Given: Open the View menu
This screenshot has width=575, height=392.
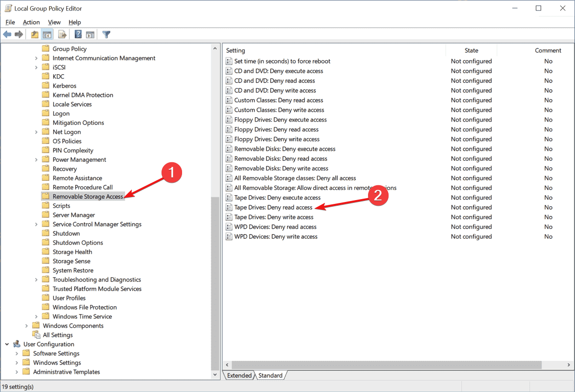Looking at the screenshot, I should tap(54, 22).
